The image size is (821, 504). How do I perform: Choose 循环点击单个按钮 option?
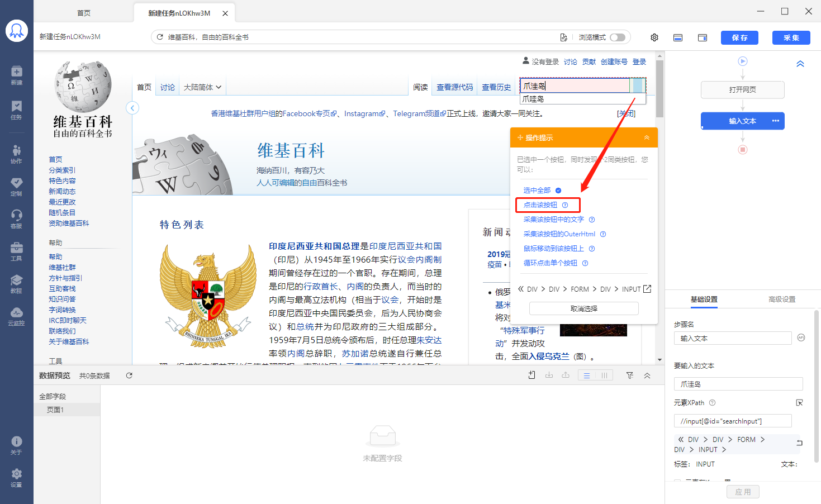(551, 263)
